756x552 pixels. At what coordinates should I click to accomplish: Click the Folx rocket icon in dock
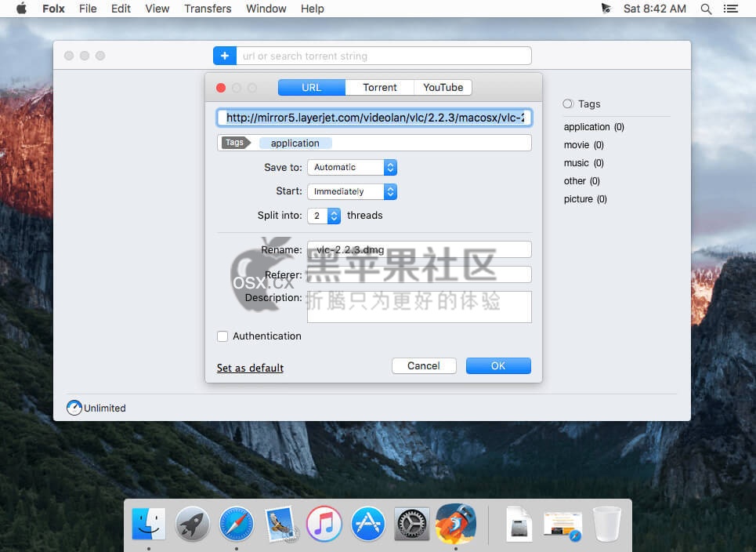click(456, 523)
